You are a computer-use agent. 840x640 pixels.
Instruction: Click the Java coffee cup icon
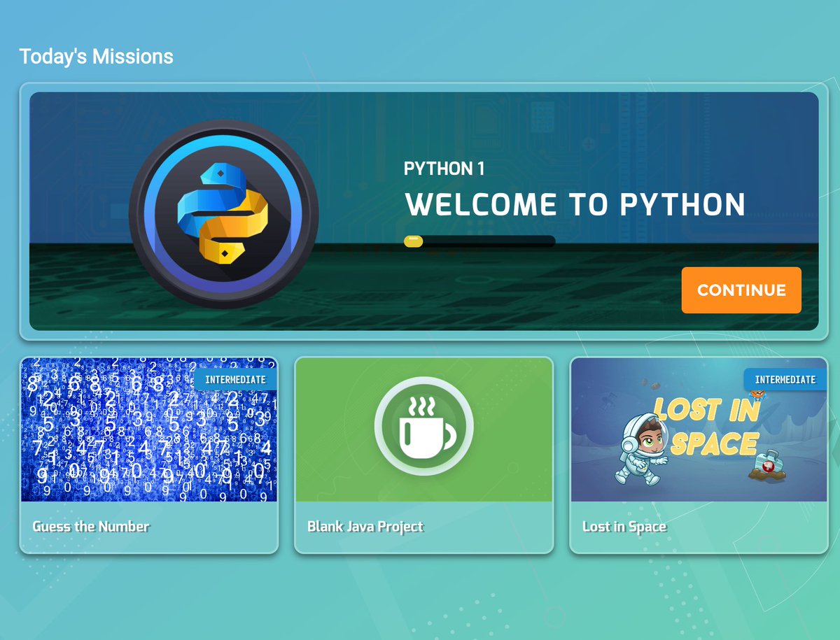click(424, 427)
